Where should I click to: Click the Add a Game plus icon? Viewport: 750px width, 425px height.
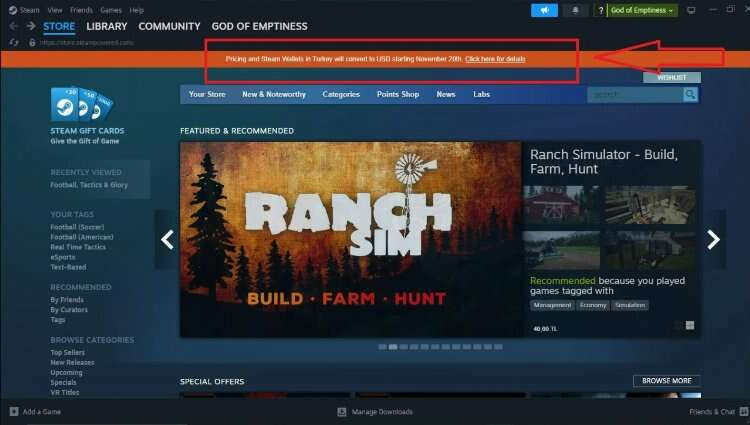(14, 412)
